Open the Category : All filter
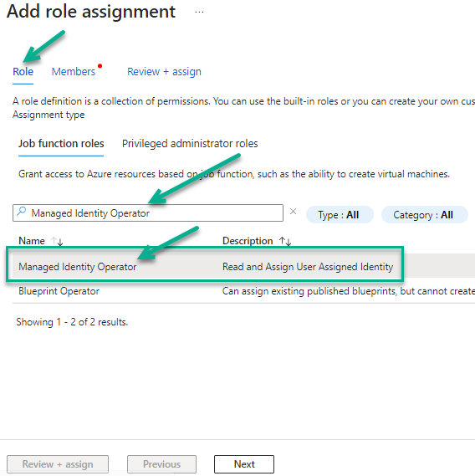The image size is (475, 476). coord(425,215)
